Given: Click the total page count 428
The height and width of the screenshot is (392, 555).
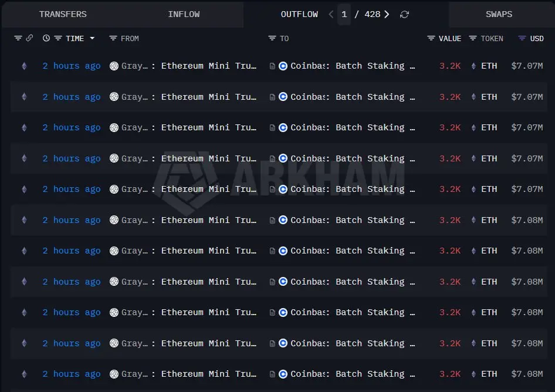Looking at the screenshot, I should pyautogui.click(x=373, y=14).
